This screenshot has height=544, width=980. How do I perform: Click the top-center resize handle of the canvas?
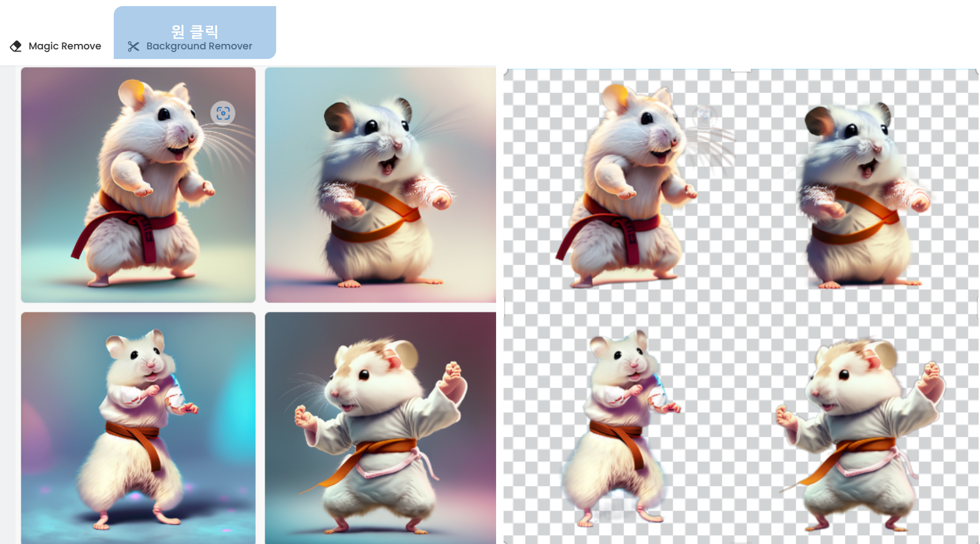(741, 70)
